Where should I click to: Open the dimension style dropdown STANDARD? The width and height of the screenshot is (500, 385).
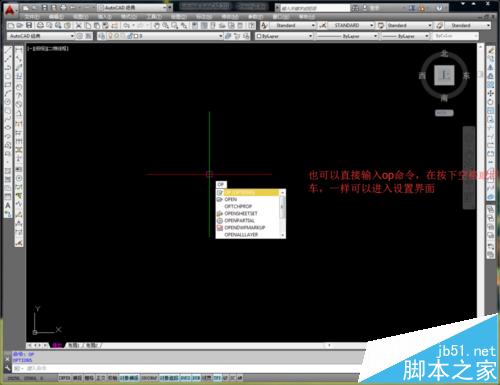point(351,25)
